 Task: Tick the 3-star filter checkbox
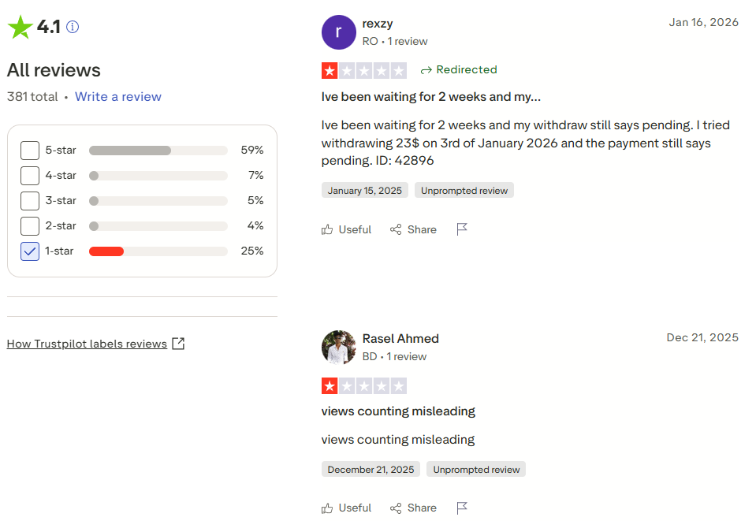[30, 200]
